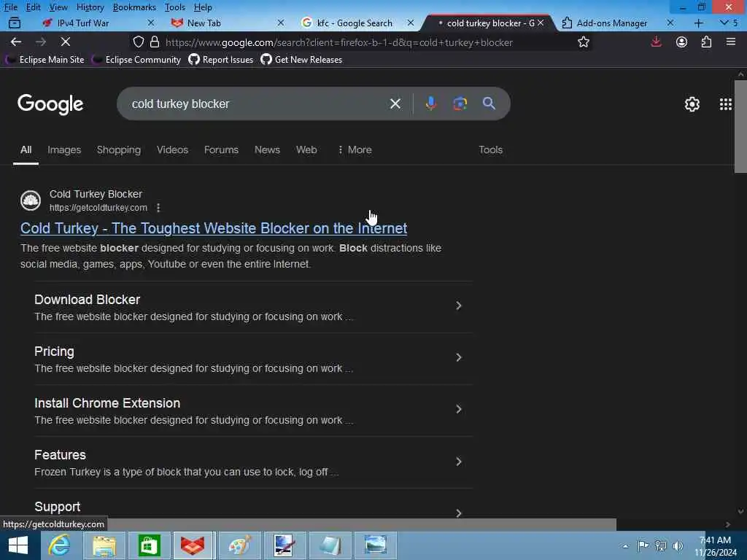The height and width of the screenshot is (560, 747).
Task: Open the Help menu
Action: [x=203, y=7]
